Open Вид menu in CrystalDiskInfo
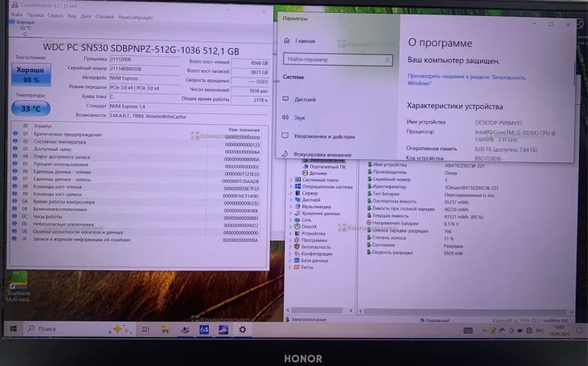 72,16
